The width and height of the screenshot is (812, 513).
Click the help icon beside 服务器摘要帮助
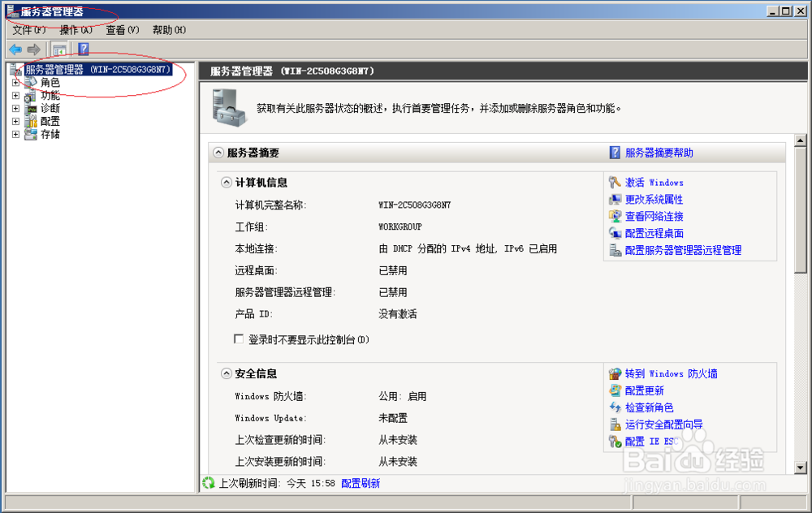pyautogui.click(x=615, y=153)
